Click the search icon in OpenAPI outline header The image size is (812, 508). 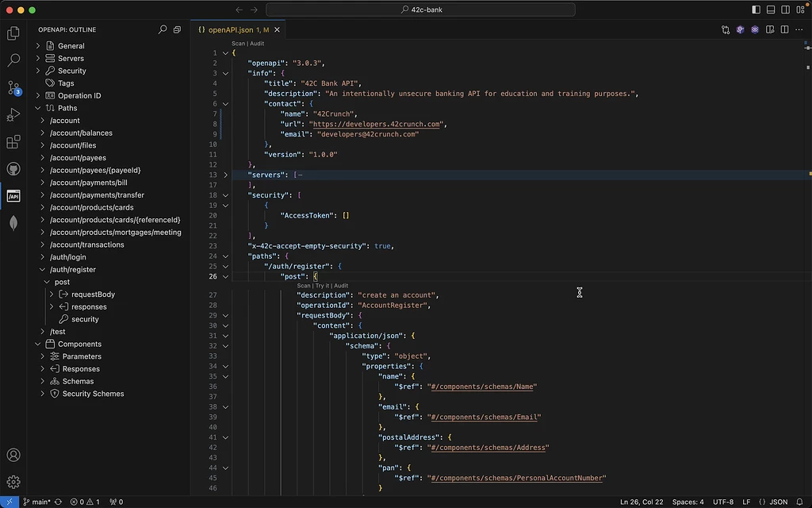coord(163,29)
